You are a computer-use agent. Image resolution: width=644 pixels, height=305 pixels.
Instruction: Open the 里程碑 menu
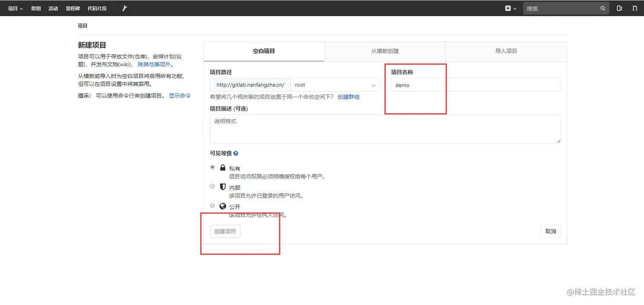click(x=73, y=8)
